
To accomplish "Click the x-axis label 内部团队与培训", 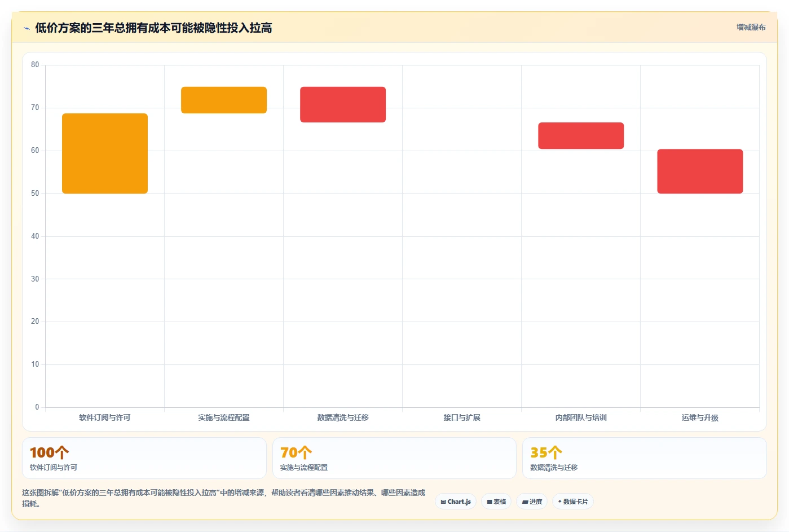I will [581, 417].
